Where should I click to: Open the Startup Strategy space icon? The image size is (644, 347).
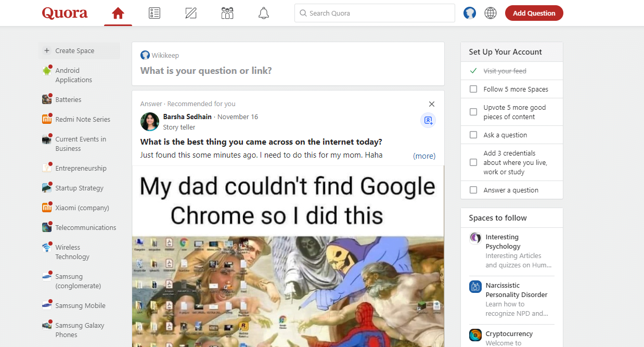pos(47,188)
